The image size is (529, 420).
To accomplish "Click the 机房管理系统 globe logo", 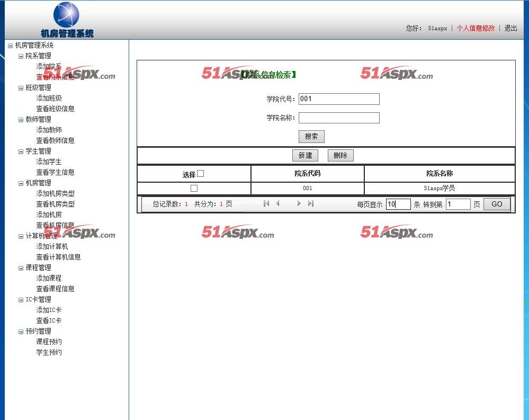I will point(66,16).
